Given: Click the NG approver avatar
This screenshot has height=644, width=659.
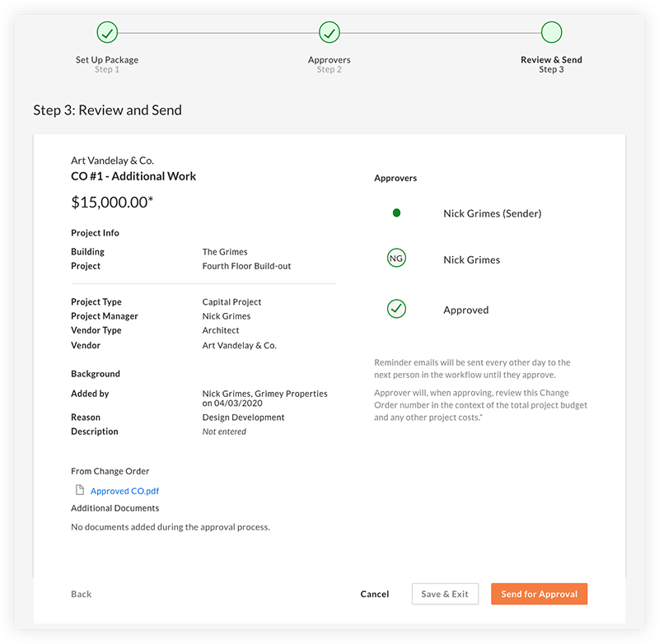Looking at the screenshot, I should [x=396, y=259].
